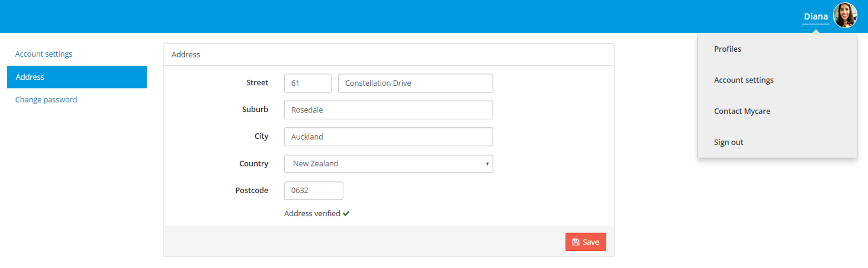Viewport: 868px width, 268px height.
Task: Open the Diana user name menu
Action: point(815,17)
